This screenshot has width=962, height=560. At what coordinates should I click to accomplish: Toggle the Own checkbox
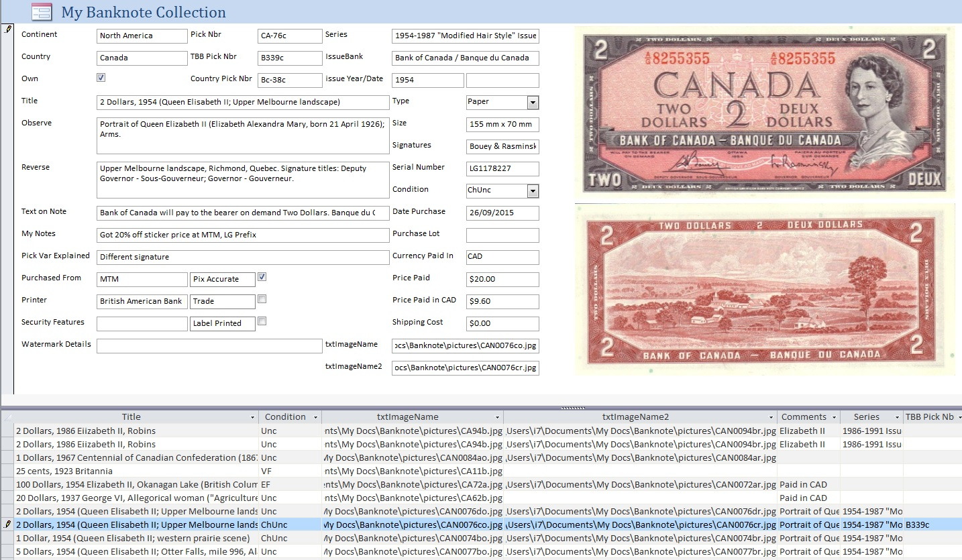pyautogui.click(x=101, y=78)
